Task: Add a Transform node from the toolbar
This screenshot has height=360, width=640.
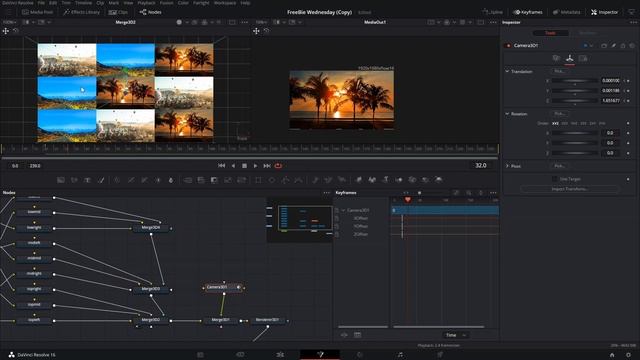Action: click(x=242, y=180)
